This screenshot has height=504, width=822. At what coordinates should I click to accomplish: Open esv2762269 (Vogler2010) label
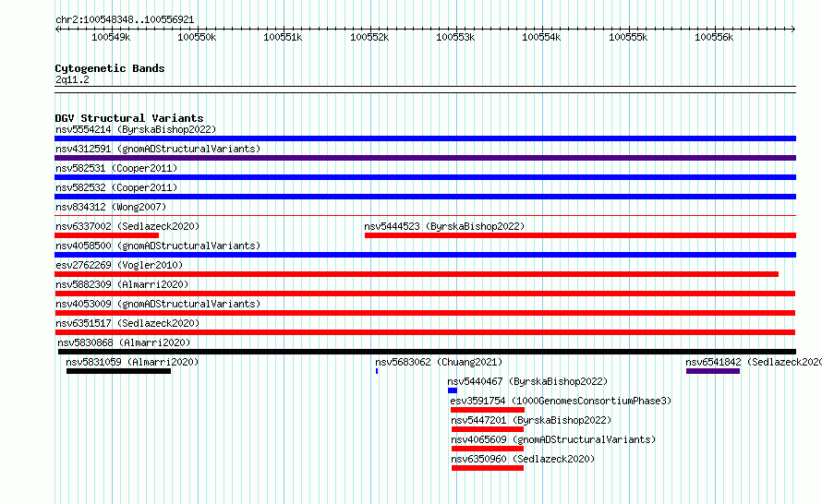[119, 265]
